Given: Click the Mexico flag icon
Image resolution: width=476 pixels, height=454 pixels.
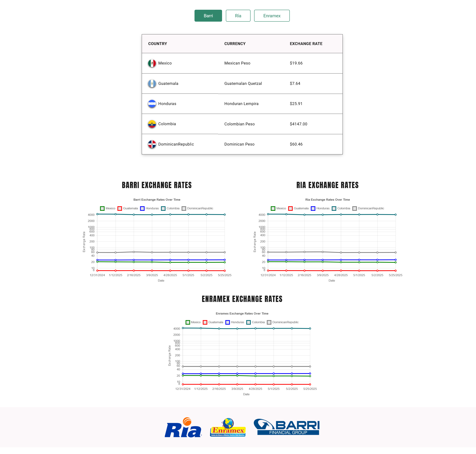Looking at the screenshot, I should 152,63.
